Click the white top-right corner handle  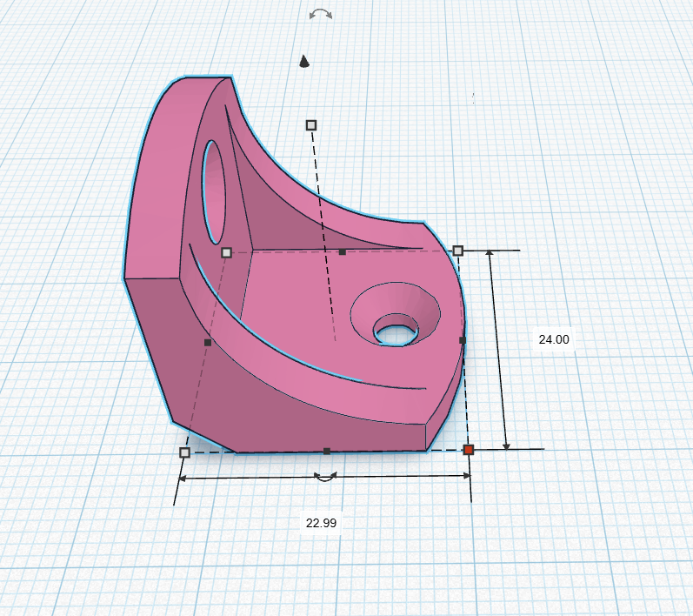coord(458,251)
